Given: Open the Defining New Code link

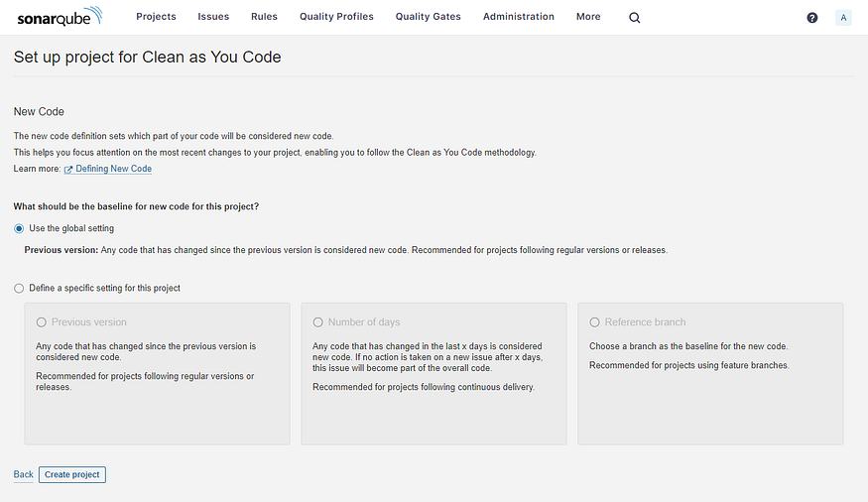Looking at the screenshot, I should click(x=113, y=170).
